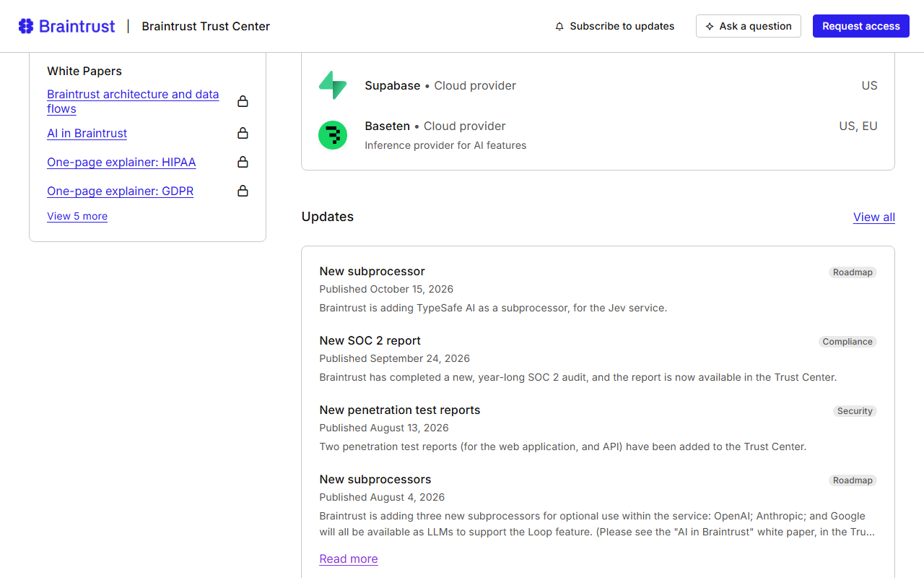Click the Roadmap tag on New subprocessor
The image size is (924, 578).
point(853,272)
